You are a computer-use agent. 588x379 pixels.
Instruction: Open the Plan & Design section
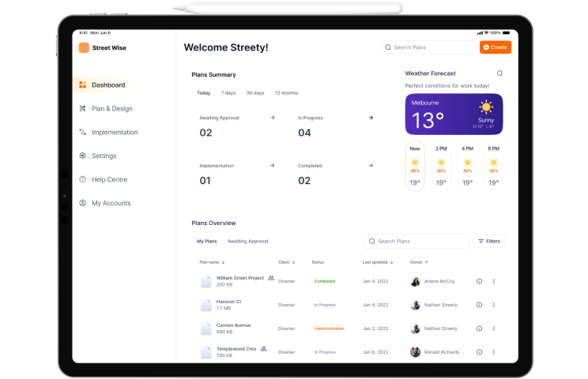pos(111,108)
